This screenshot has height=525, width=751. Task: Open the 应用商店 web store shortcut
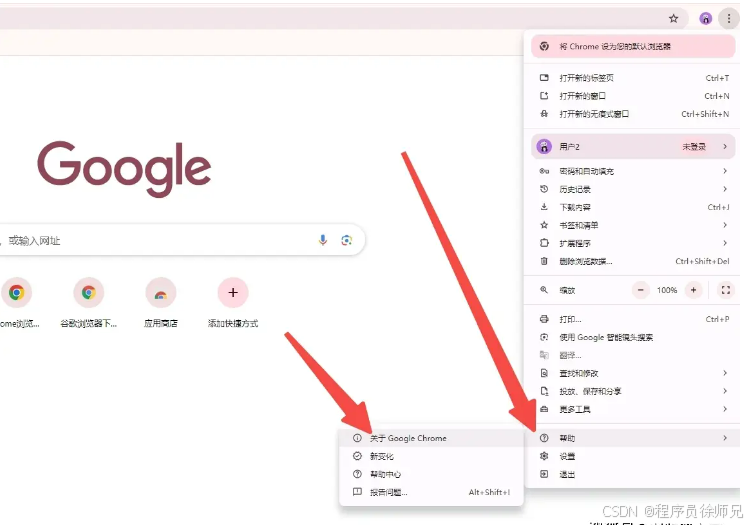pyautogui.click(x=161, y=303)
